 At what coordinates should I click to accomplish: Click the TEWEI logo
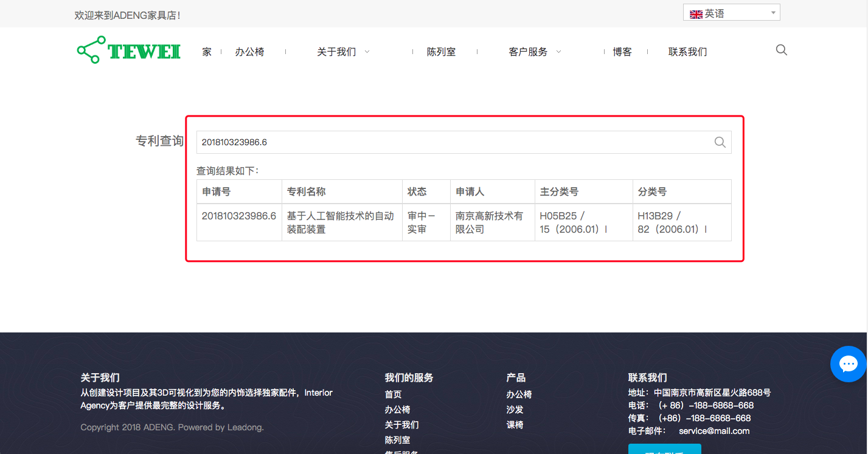(128, 50)
